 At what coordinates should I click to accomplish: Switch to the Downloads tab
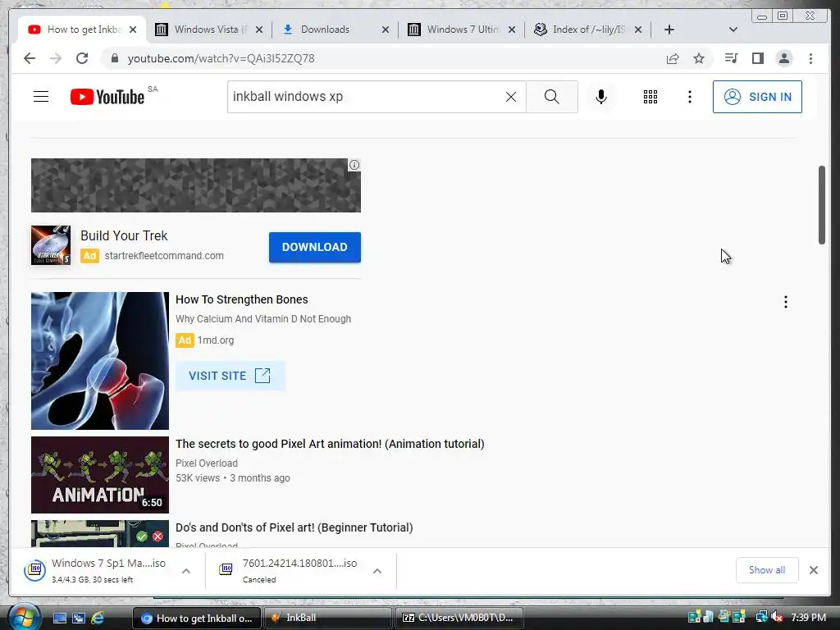pyautogui.click(x=336, y=30)
